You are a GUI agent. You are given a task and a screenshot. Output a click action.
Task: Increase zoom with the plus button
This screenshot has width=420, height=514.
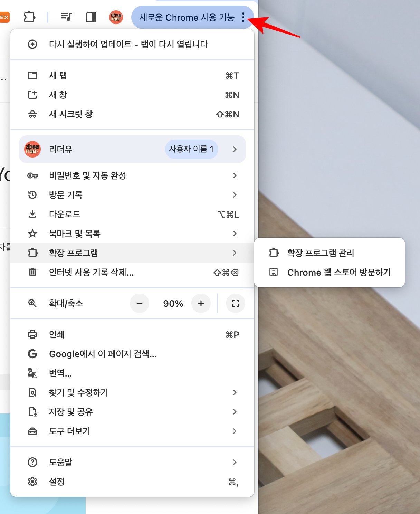(x=201, y=303)
